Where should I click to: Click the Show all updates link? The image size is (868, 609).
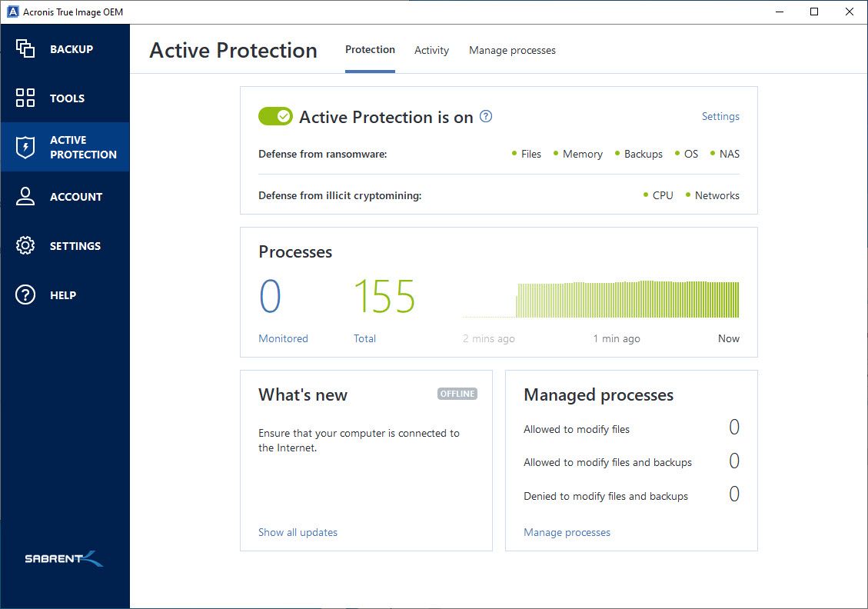point(298,532)
